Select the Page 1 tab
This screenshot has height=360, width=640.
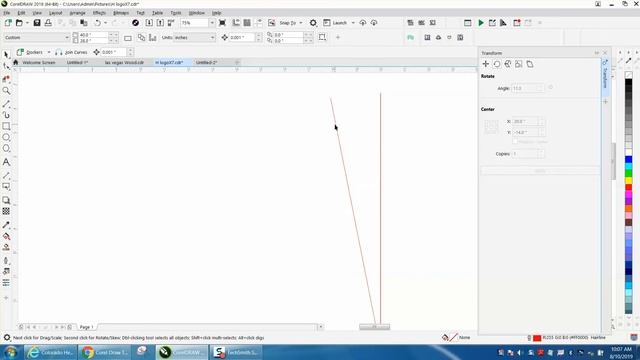pyautogui.click(x=86, y=327)
